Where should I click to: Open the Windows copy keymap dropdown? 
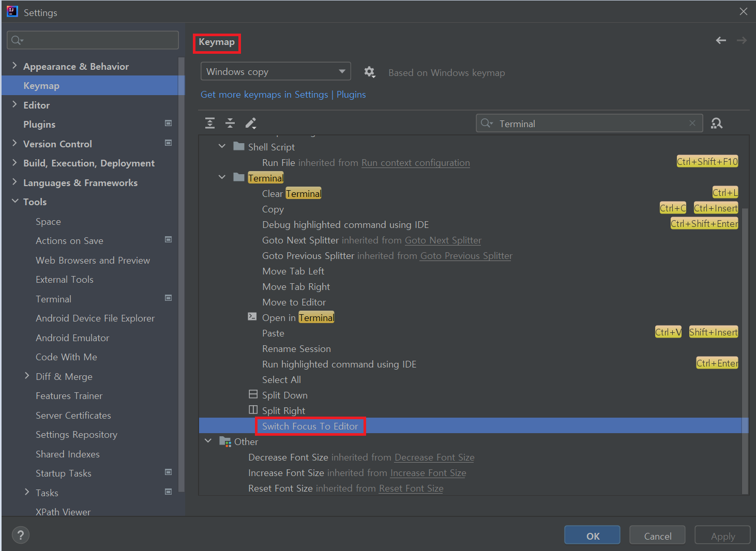[x=276, y=71]
